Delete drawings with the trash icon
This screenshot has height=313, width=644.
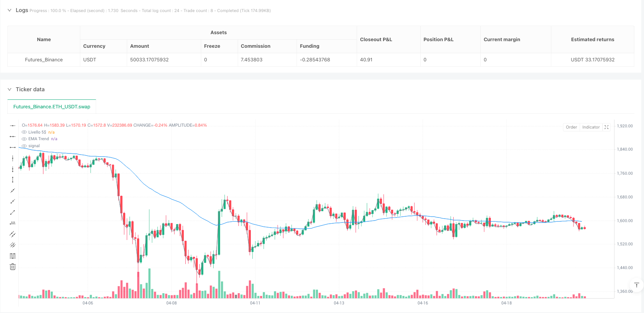click(x=13, y=267)
